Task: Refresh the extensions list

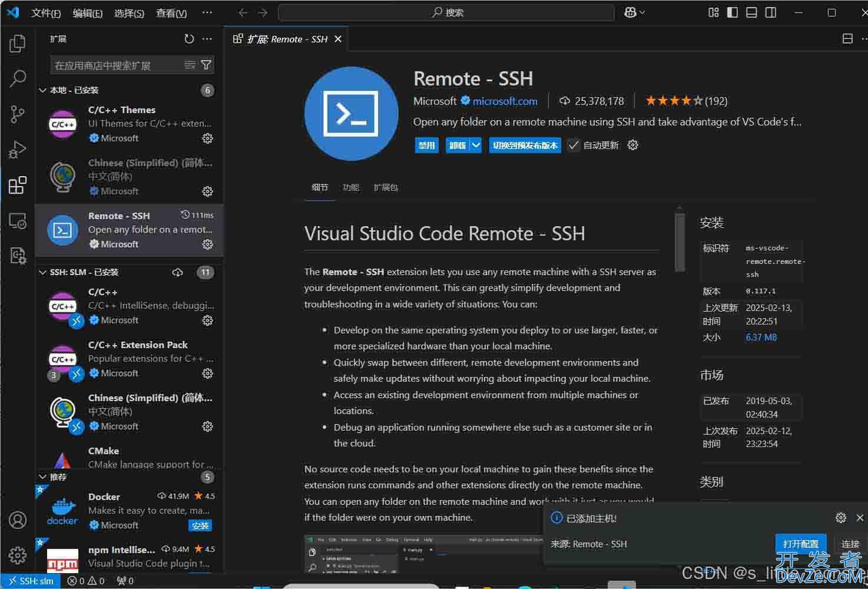Action: click(189, 39)
